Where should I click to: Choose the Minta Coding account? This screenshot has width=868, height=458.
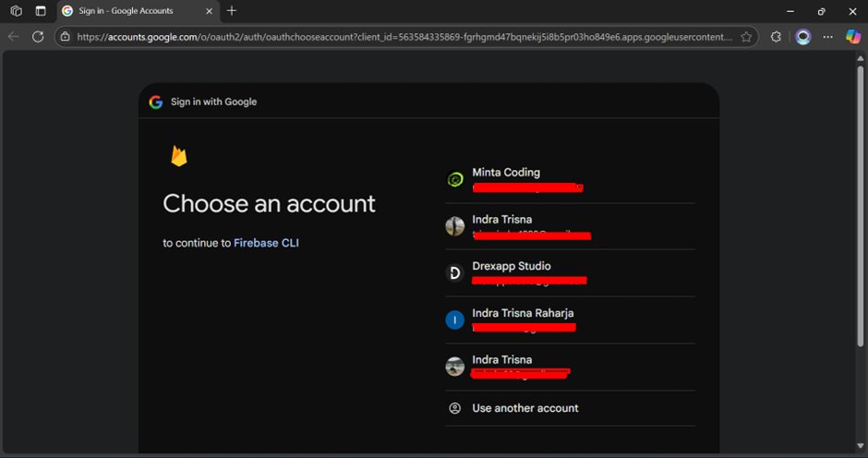(570, 180)
